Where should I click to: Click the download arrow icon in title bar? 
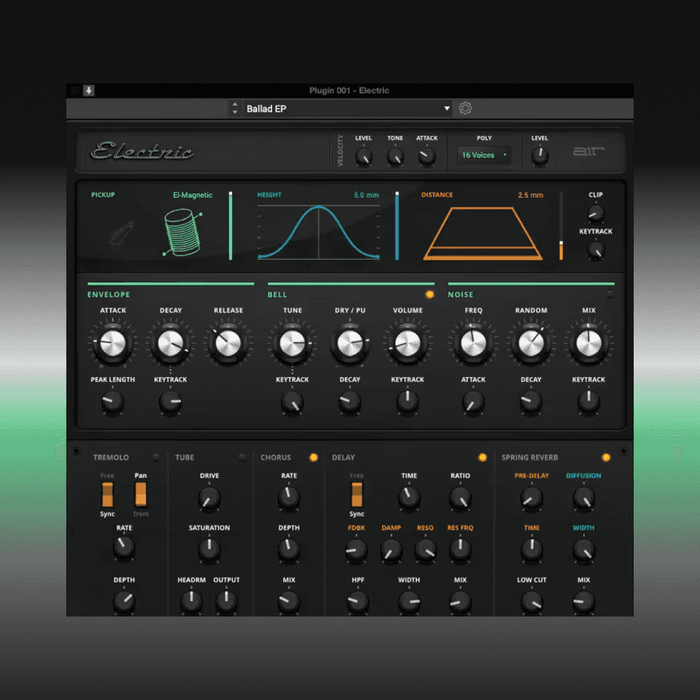pos(88,91)
